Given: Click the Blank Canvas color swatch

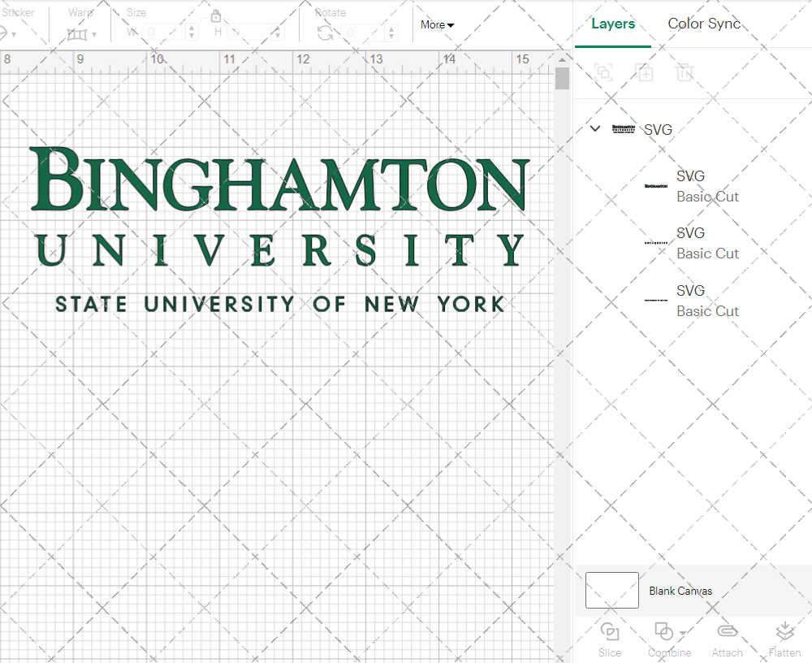Looking at the screenshot, I should point(611,591).
